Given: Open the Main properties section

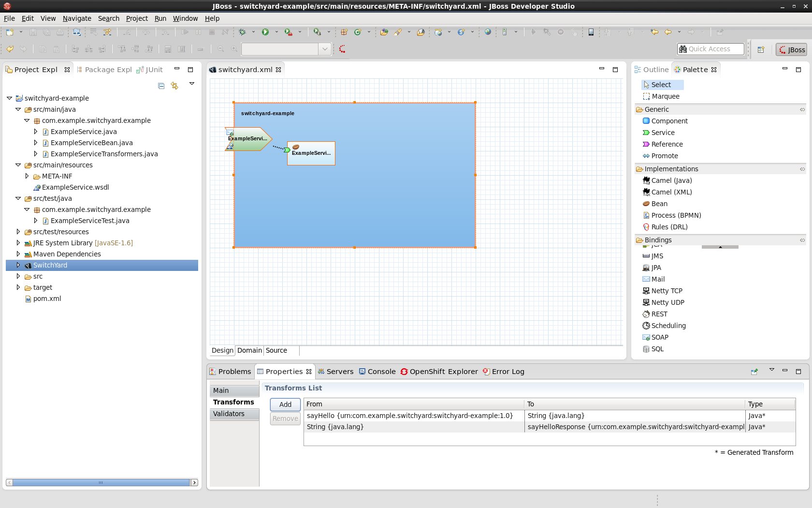Looking at the screenshot, I should pyautogui.click(x=234, y=390).
